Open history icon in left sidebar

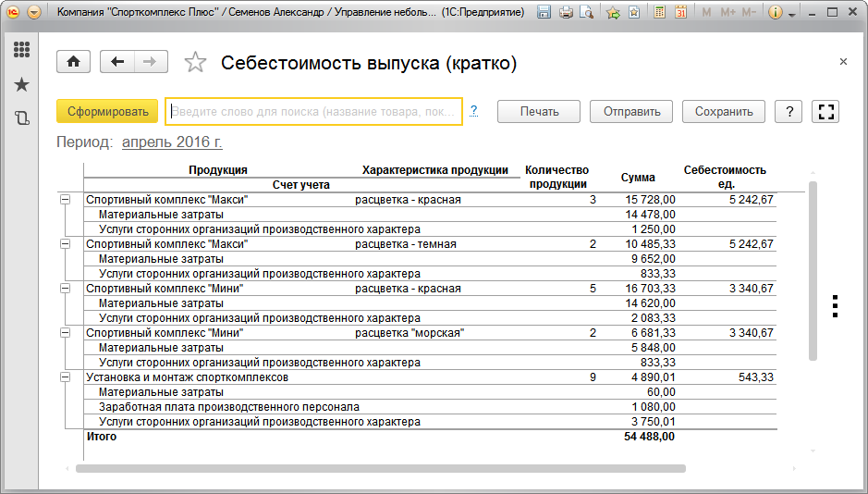coord(21,117)
